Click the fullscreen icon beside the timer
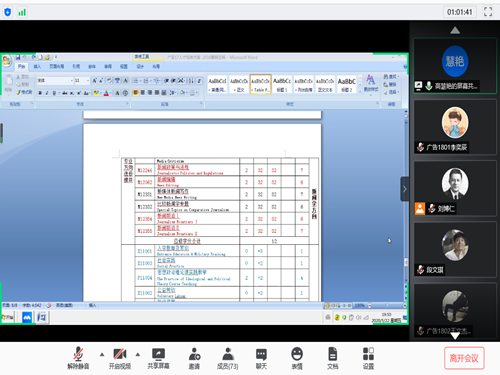 pyautogui.click(x=488, y=12)
